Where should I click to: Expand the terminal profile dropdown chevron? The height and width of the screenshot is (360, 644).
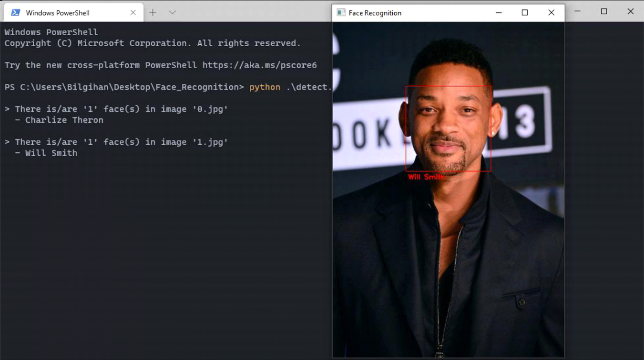pyautogui.click(x=173, y=13)
